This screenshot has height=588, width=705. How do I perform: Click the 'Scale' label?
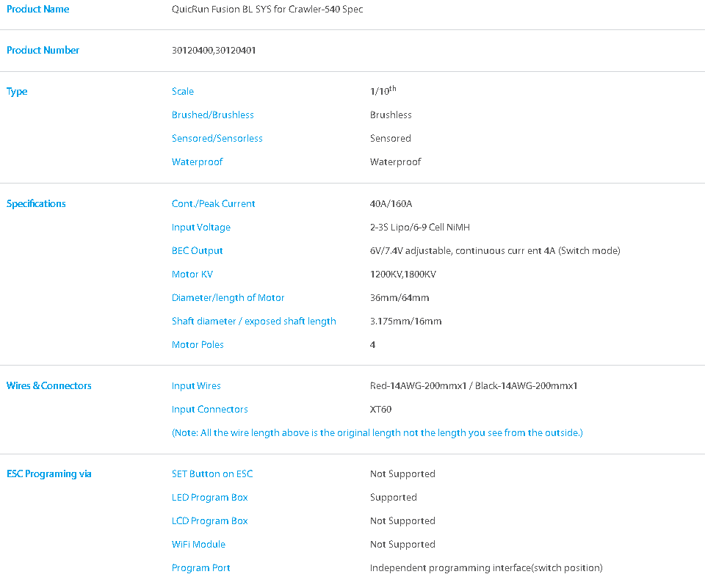[x=183, y=92]
